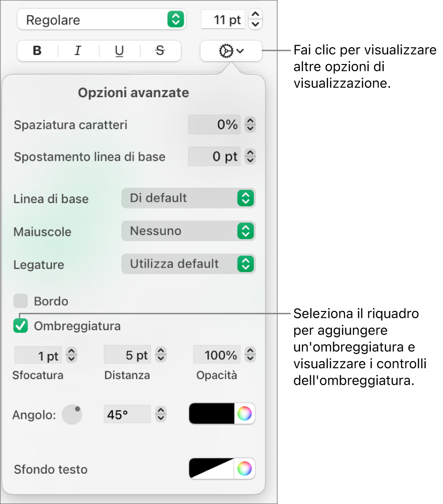Toggle bold formatting with the B icon
Screen dimensions: 443x504
pyautogui.click(x=37, y=51)
